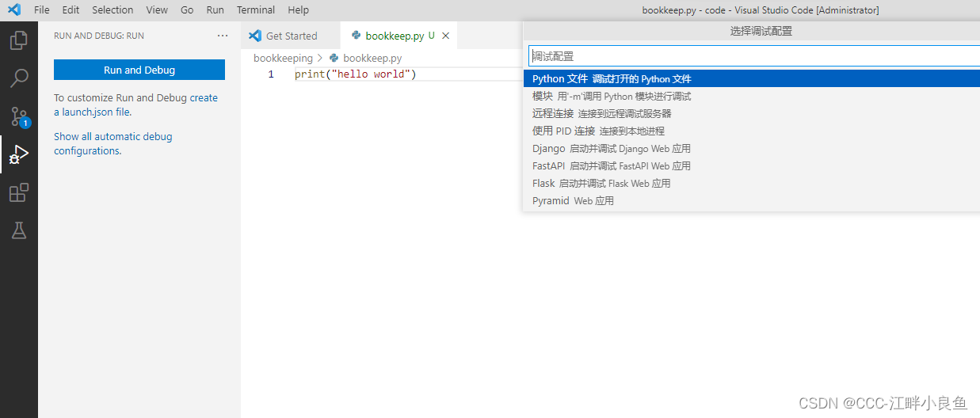980x418 pixels.
Task: Open the Source Control view icon
Action: [x=19, y=116]
